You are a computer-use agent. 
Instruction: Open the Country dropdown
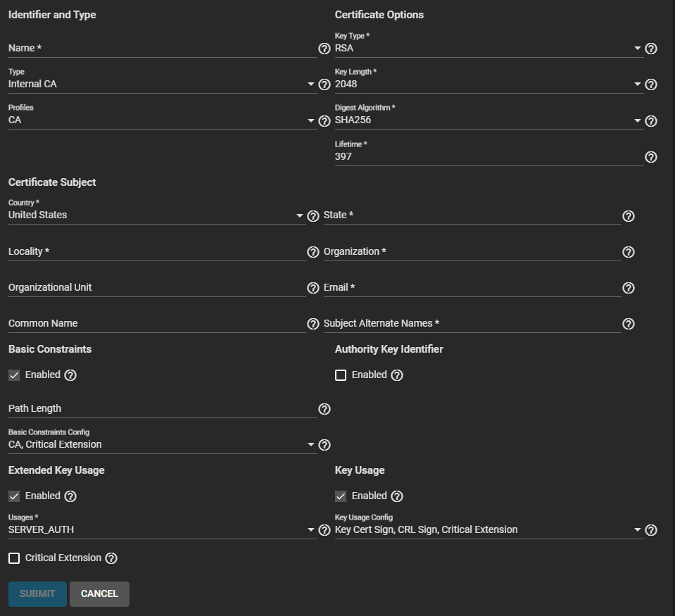(x=155, y=215)
